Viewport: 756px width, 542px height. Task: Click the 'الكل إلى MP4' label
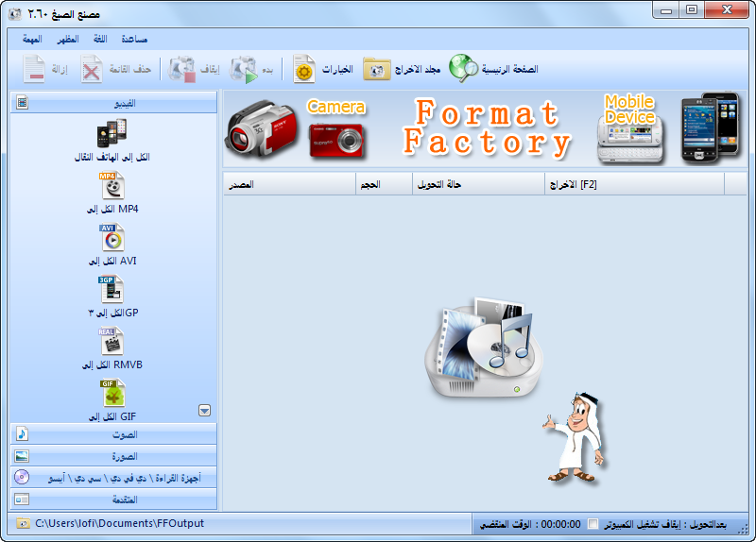click(x=112, y=209)
